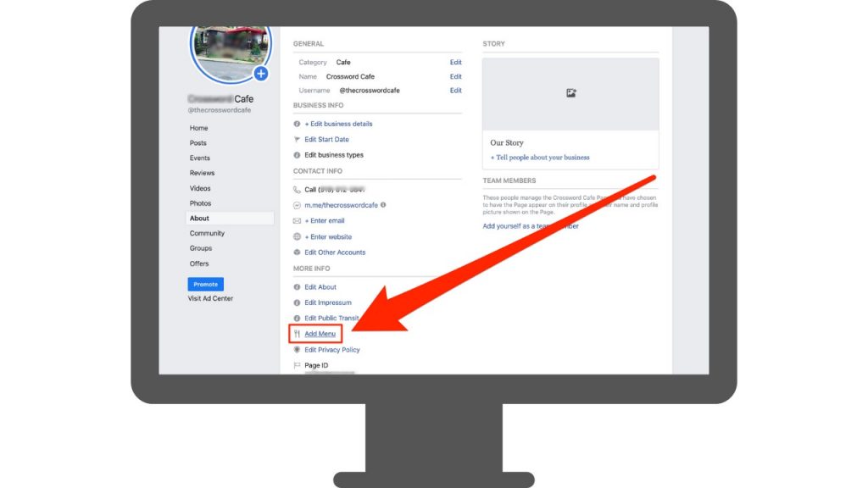The image size is (868, 488).
Task: Click the Edit Privacy Policy link
Action: (332, 350)
